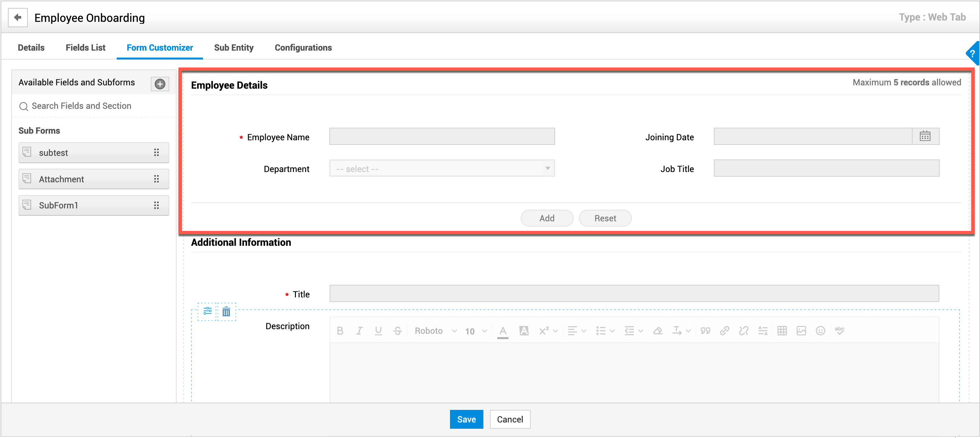
Task: Toggle bold formatting in Description
Action: pyautogui.click(x=340, y=331)
